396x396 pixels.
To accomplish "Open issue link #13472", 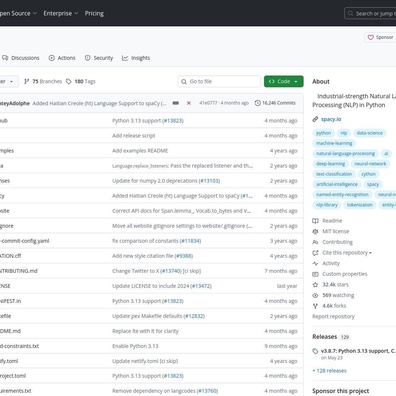I will tap(201, 286).
